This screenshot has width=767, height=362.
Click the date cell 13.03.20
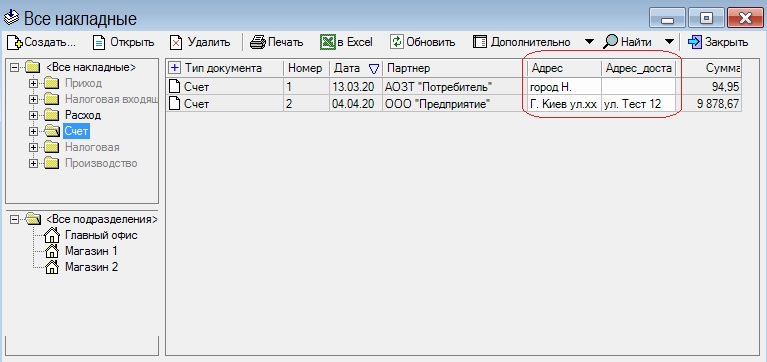pos(356,87)
